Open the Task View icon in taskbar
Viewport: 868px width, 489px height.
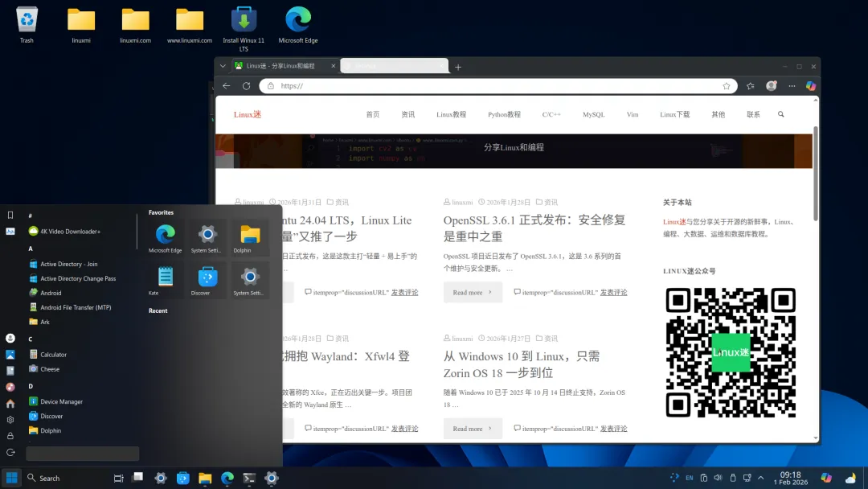coord(118,478)
